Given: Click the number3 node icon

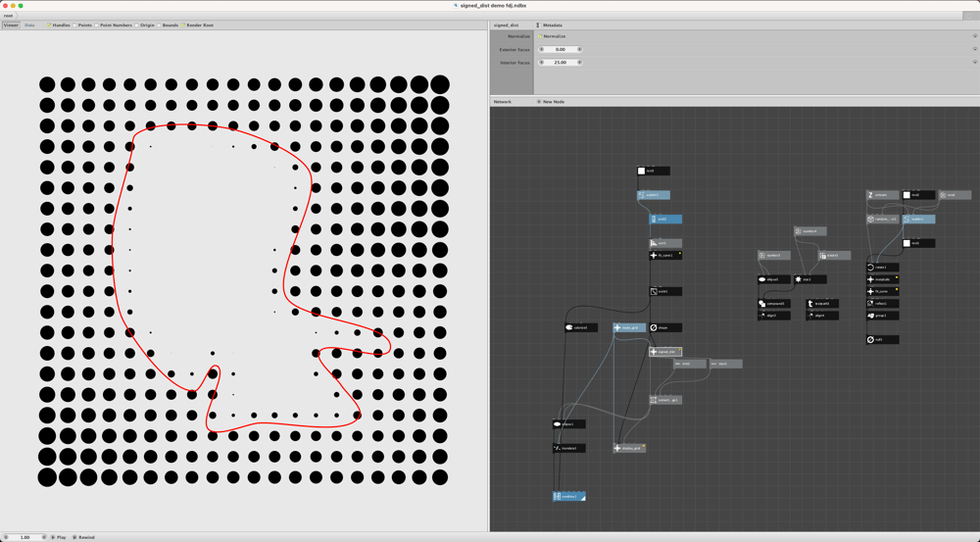Looking at the screenshot, I should (761, 256).
